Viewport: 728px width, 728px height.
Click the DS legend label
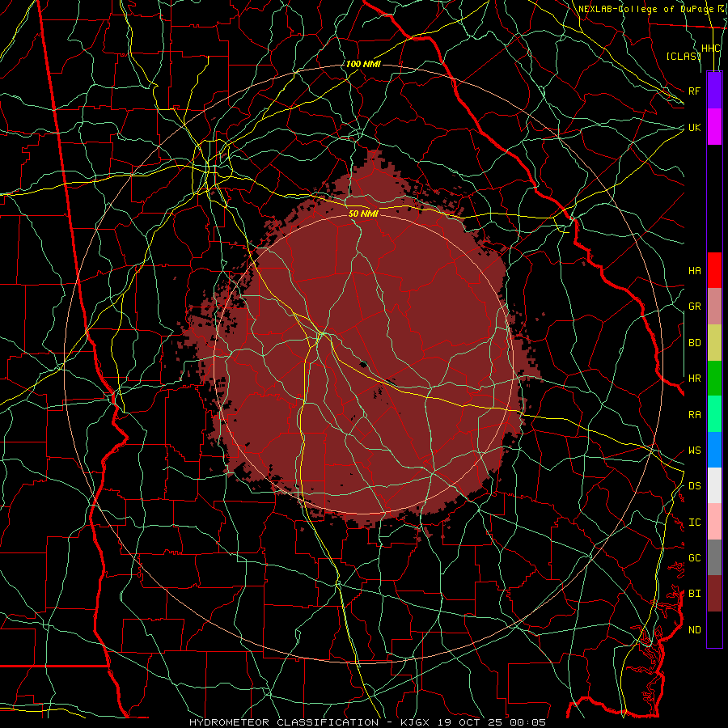click(x=695, y=486)
